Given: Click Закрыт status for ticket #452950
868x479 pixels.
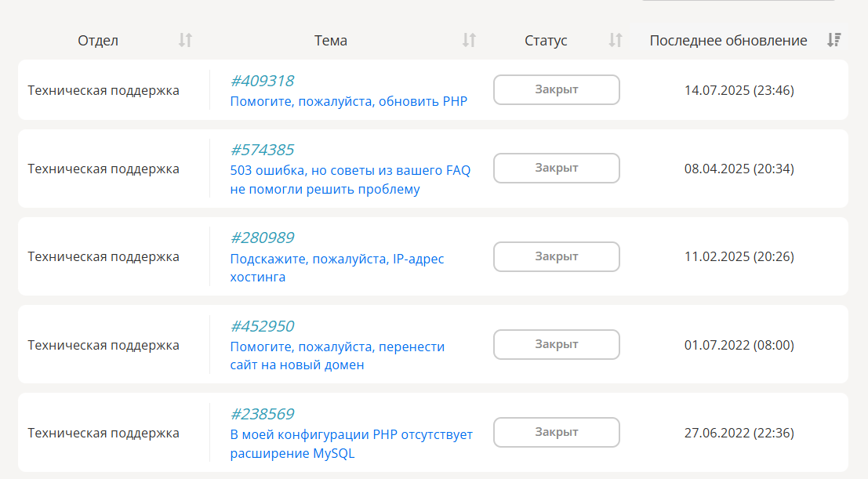Looking at the screenshot, I should [556, 344].
